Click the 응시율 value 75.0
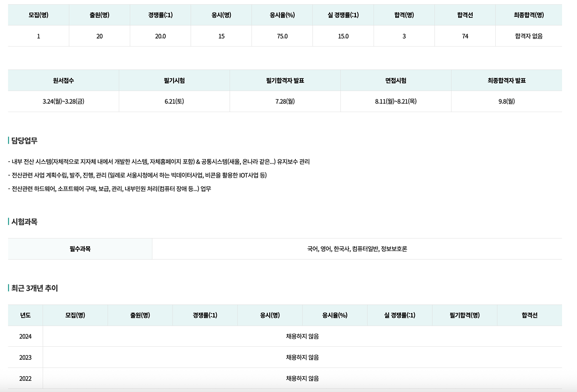 click(282, 36)
